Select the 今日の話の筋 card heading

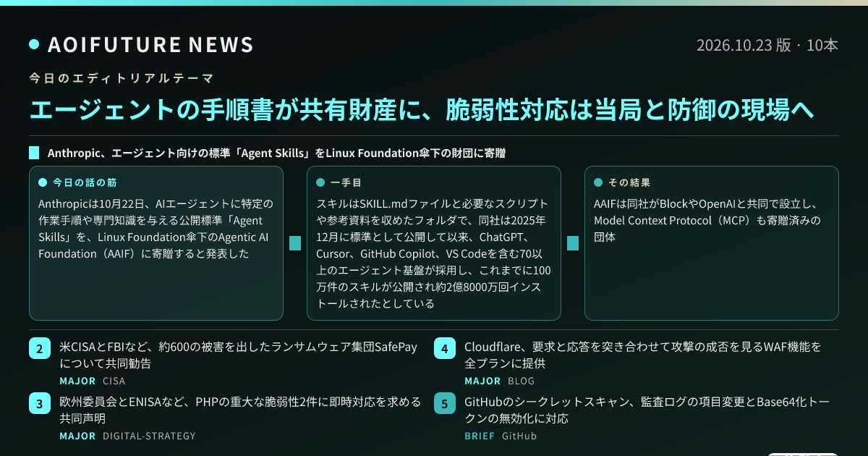pos(85,182)
